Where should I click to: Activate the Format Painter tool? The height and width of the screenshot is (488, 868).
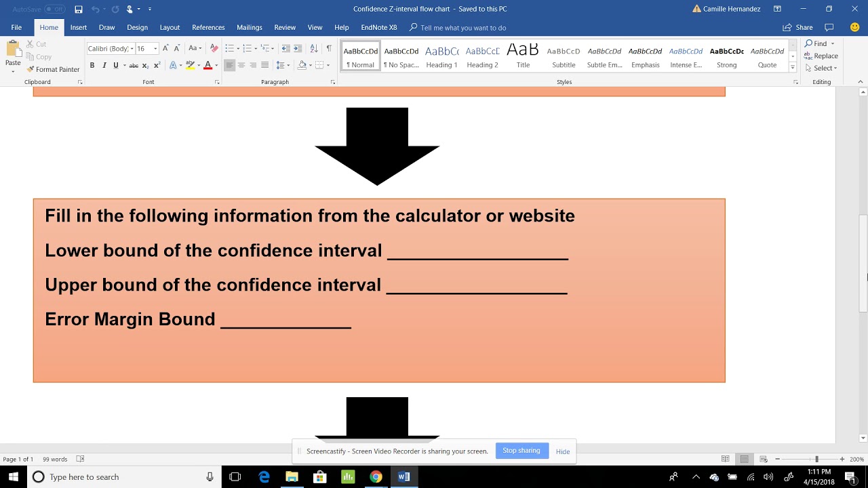(x=53, y=69)
